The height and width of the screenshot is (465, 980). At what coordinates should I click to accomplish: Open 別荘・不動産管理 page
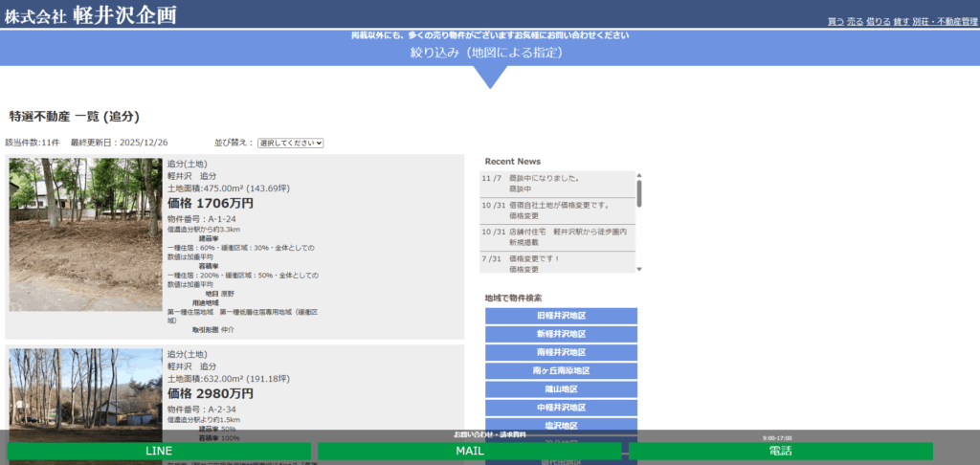(944, 22)
